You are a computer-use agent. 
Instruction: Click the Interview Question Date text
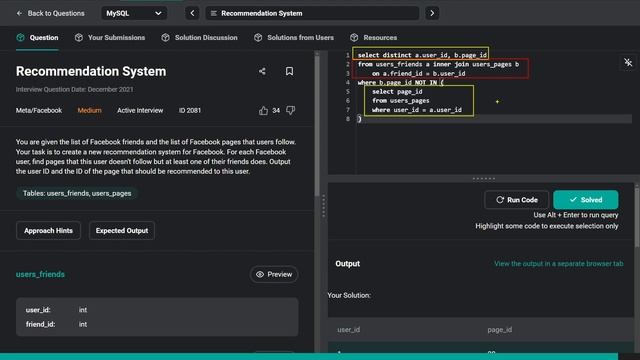click(x=75, y=89)
